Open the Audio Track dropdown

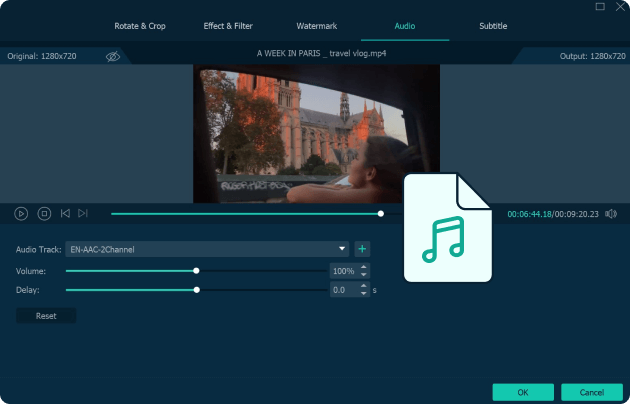(x=207, y=249)
